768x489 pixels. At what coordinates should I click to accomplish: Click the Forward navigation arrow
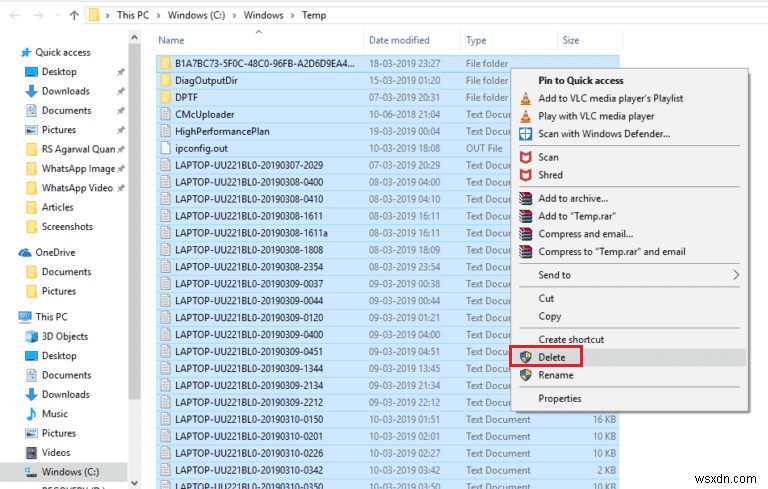[38, 15]
